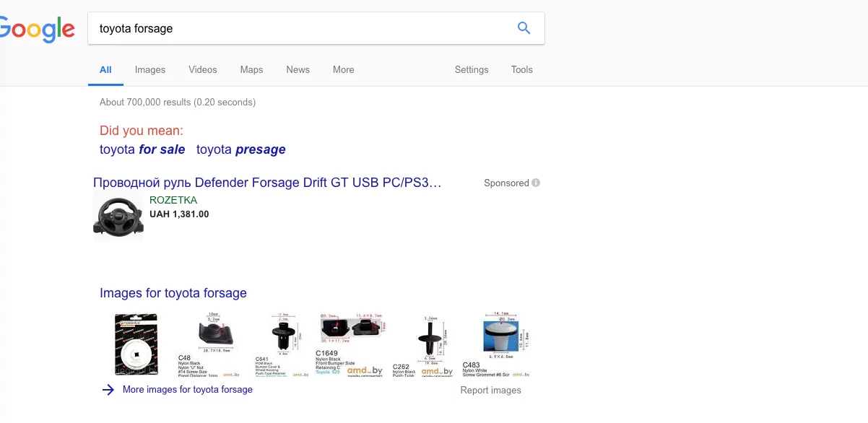Image resolution: width=868 pixels, height=423 pixels.
Task: Open the C483 white screw grommet image
Action: pyautogui.click(x=496, y=344)
